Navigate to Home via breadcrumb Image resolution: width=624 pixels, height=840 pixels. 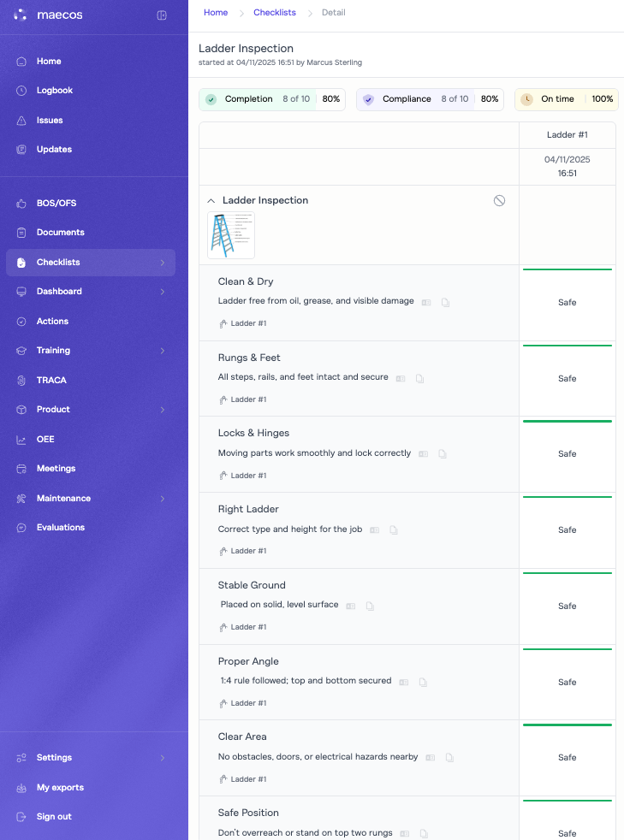(216, 13)
